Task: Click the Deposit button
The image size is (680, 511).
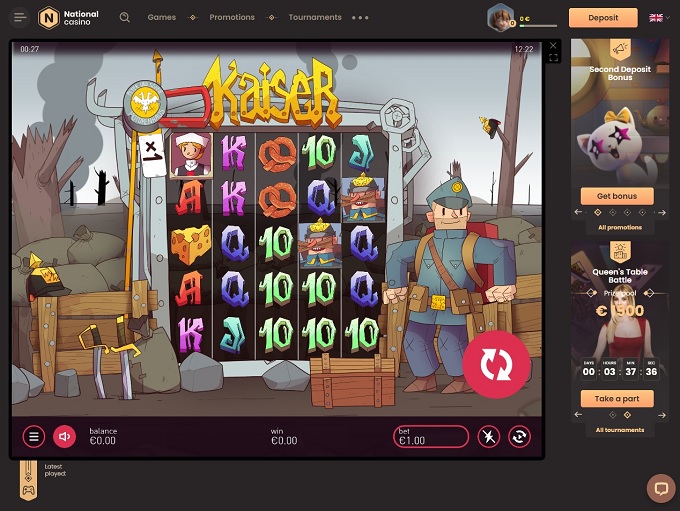Action: 603,17
